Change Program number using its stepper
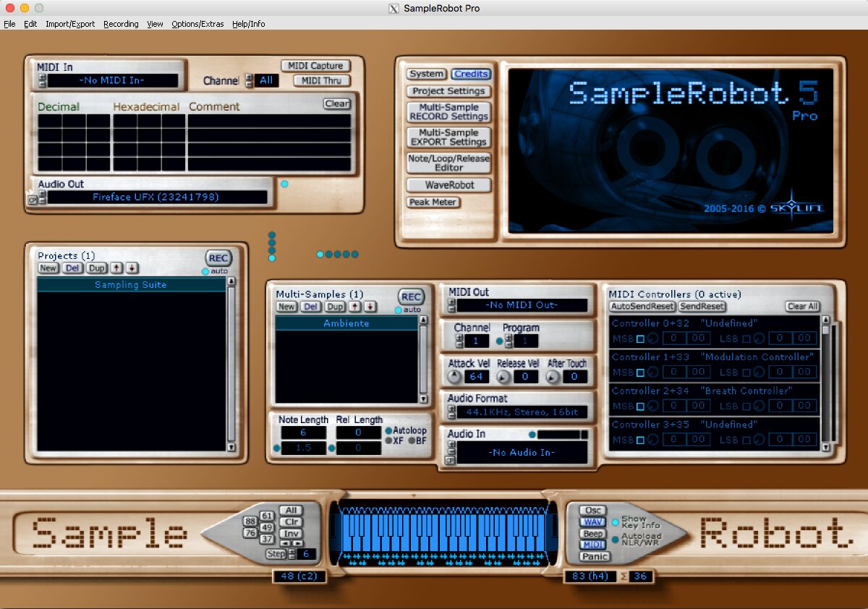The height and width of the screenshot is (609, 868). [509, 341]
